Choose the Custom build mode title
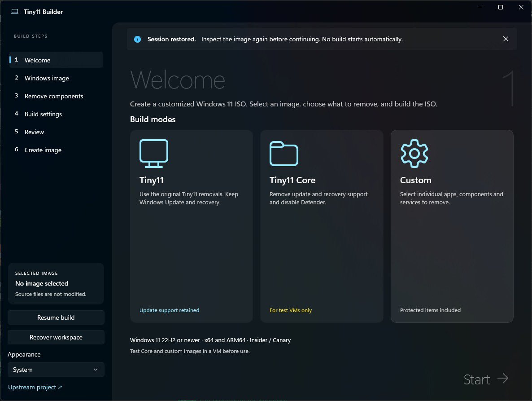The width and height of the screenshot is (532, 401). [x=416, y=180]
